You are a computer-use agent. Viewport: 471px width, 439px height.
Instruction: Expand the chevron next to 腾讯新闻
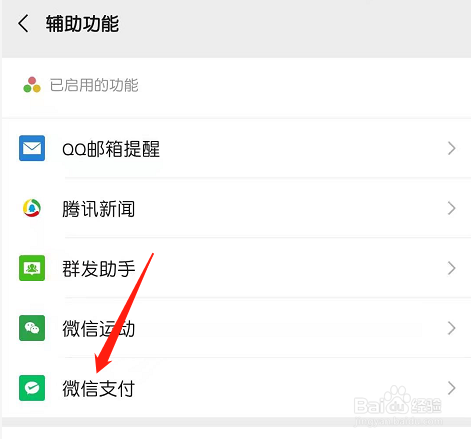click(451, 208)
